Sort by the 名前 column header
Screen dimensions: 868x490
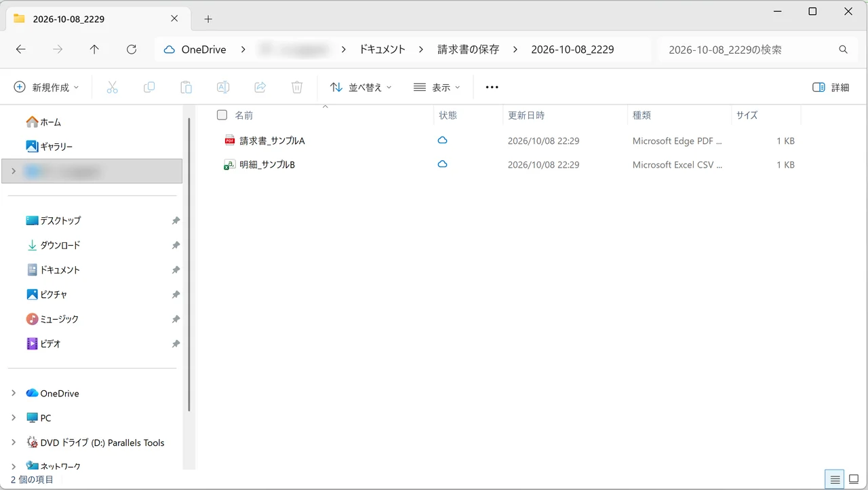tap(244, 115)
